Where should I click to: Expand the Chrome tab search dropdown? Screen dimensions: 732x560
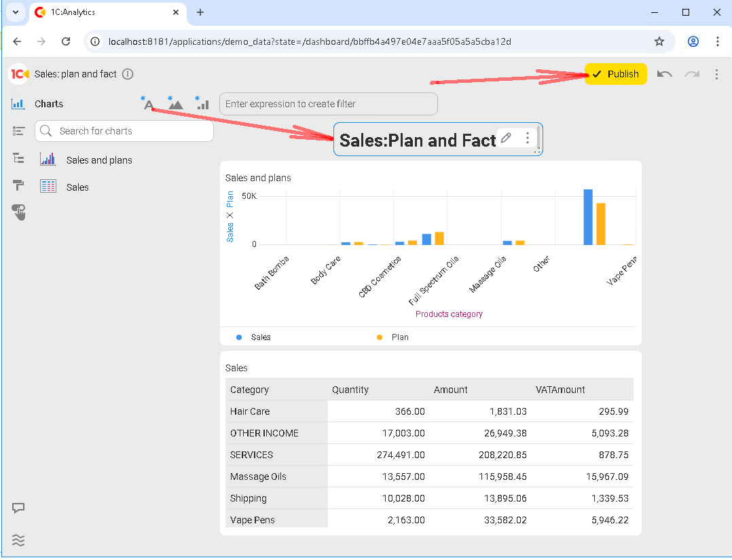click(x=15, y=12)
